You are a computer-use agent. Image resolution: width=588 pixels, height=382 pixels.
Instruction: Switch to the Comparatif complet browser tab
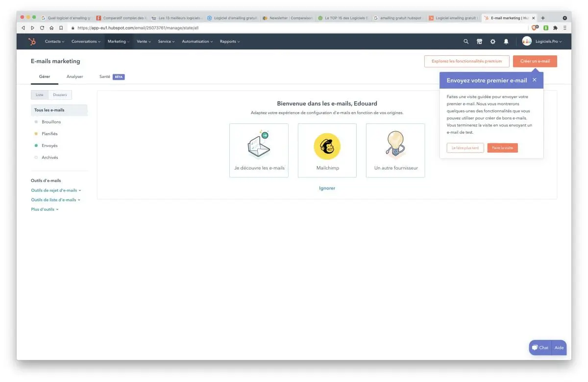(121, 18)
